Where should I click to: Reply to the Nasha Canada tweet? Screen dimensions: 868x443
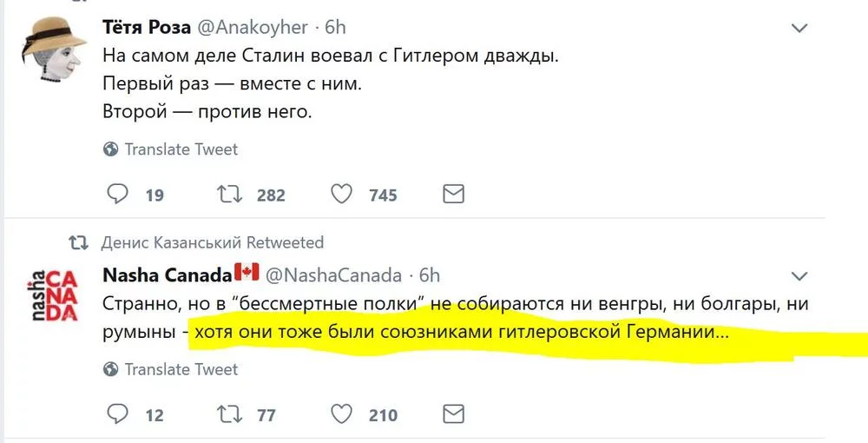(118, 413)
